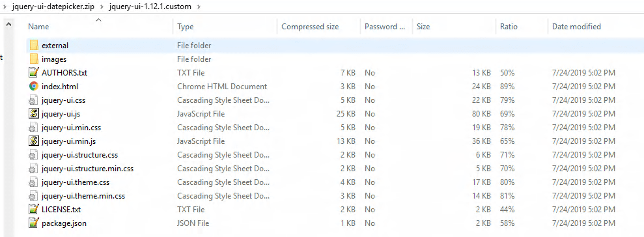
Task: Click the jquery-ui.min.css file icon
Action: pos(34,128)
